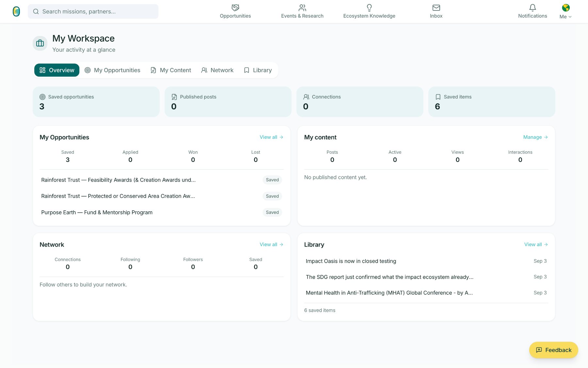The height and width of the screenshot is (368, 588).
Task: Open the Notifications bell icon
Action: pyautogui.click(x=532, y=8)
